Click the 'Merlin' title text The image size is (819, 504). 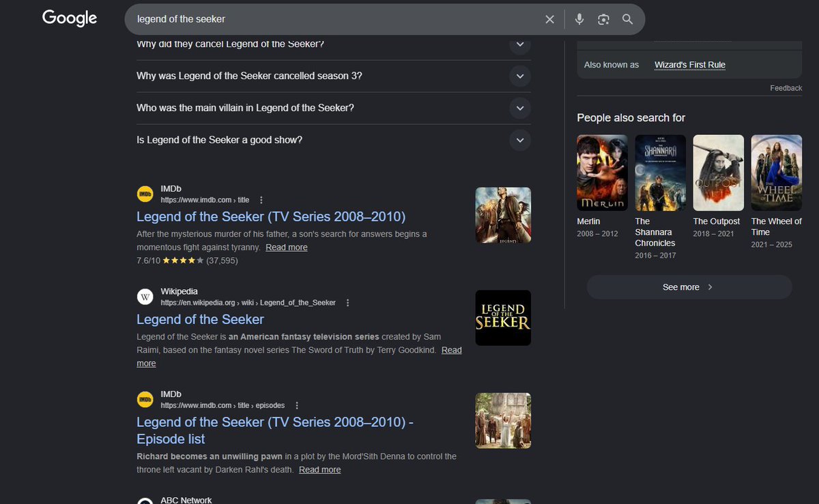point(588,222)
